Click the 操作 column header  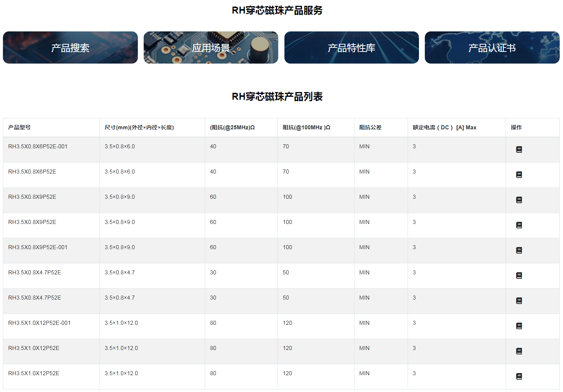pyautogui.click(x=516, y=128)
